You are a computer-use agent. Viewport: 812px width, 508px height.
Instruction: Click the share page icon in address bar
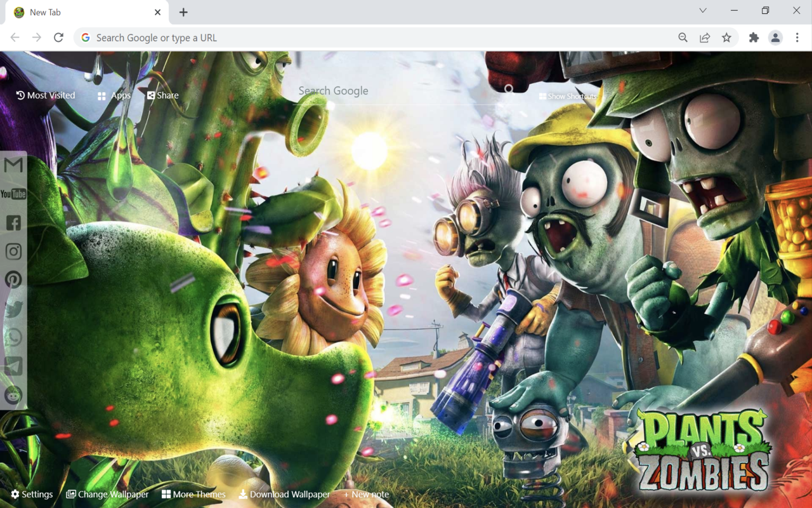(x=705, y=37)
